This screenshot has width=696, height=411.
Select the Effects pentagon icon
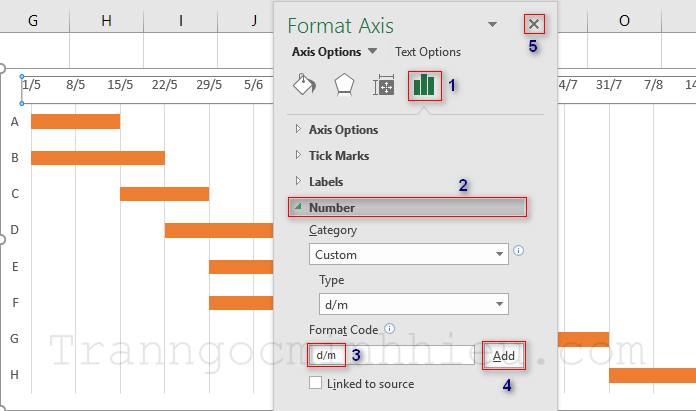344,86
